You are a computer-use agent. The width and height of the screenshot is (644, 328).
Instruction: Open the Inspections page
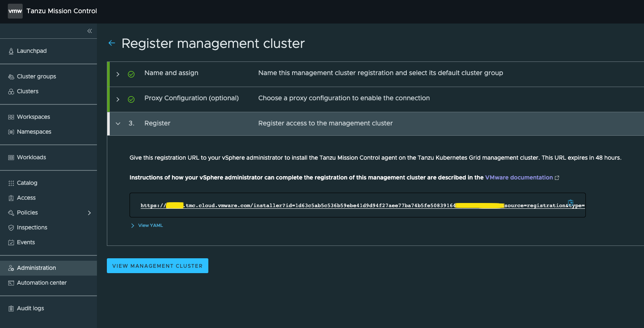click(31, 227)
